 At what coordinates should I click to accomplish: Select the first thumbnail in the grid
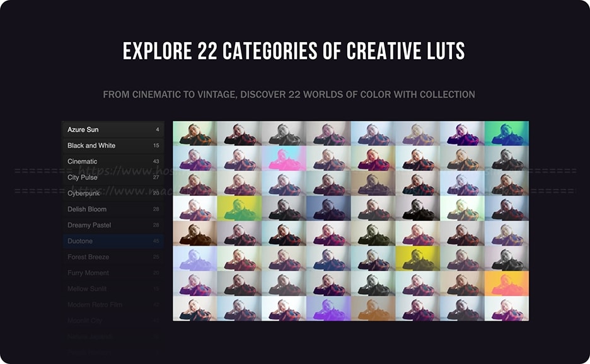[x=195, y=133]
